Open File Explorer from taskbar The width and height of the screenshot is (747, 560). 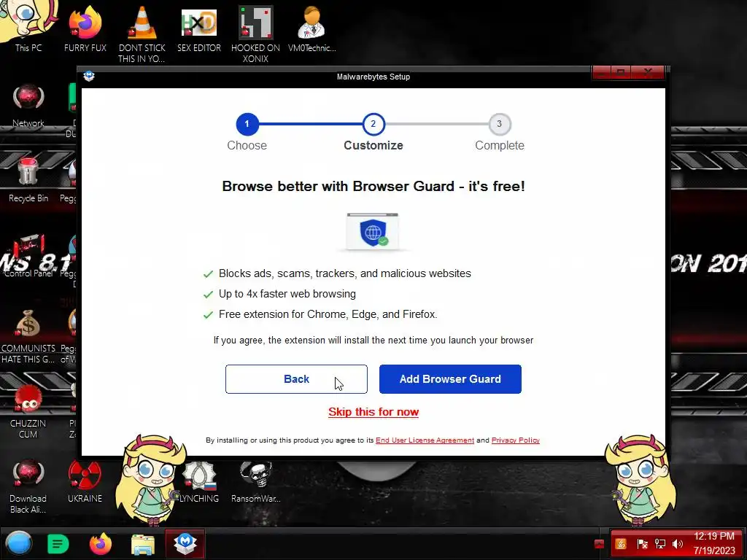(x=143, y=545)
